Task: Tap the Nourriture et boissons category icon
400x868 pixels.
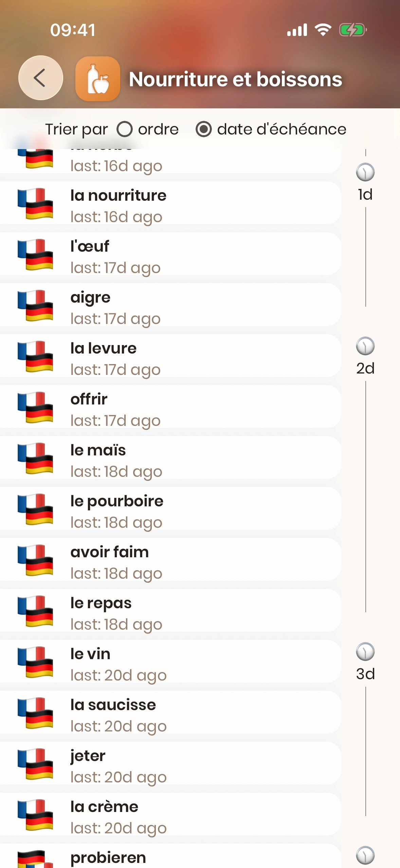Action: coord(97,79)
